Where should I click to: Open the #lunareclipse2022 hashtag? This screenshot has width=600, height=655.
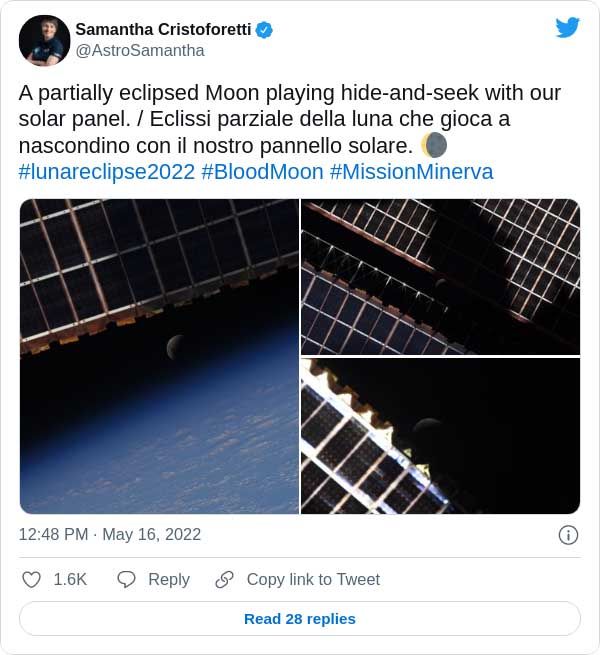107,171
